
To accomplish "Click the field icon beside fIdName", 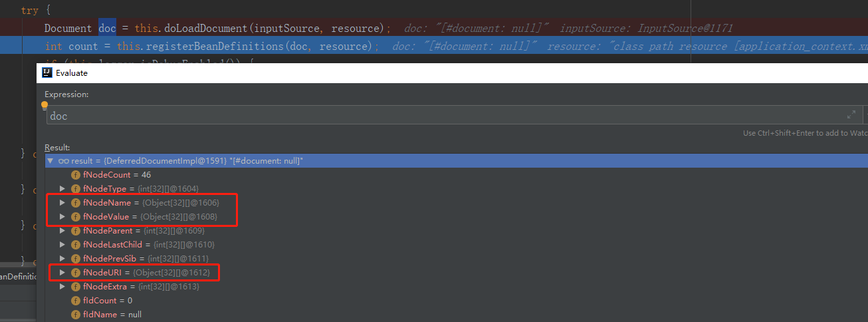I will [76, 314].
